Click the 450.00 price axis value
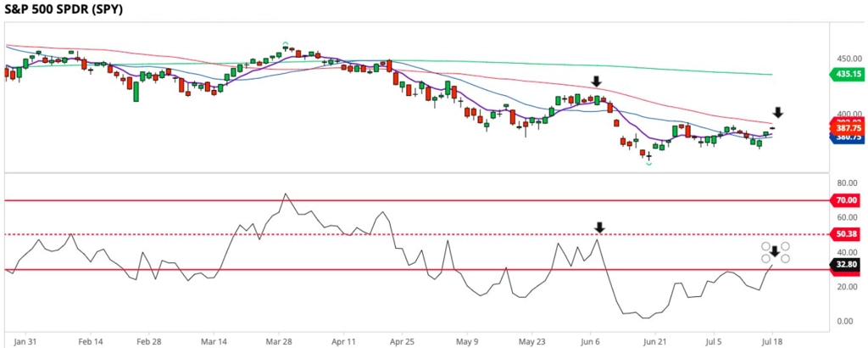868x348 pixels. [848, 59]
